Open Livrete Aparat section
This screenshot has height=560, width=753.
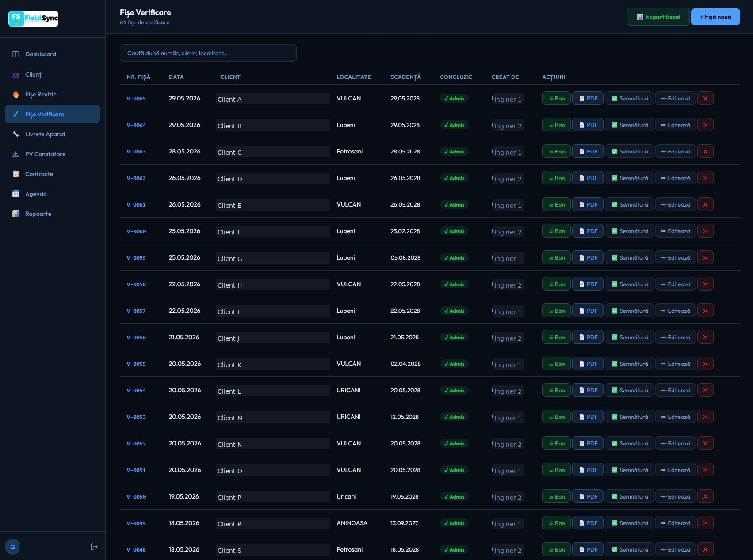click(x=52, y=134)
